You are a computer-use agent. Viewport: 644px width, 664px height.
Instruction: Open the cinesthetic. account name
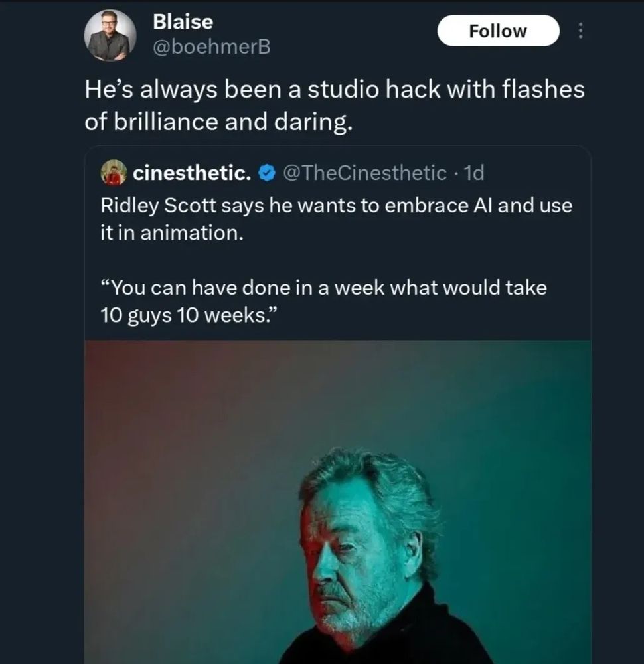click(x=192, y=173)
